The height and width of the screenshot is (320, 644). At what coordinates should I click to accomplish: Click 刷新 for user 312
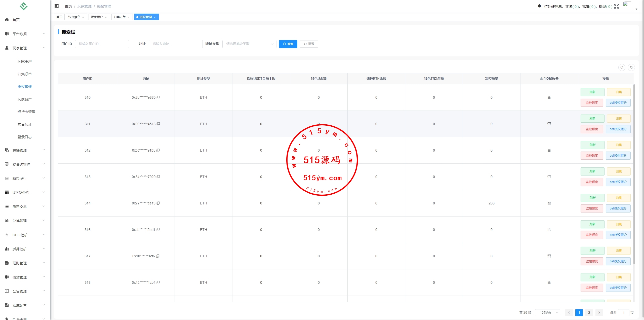pos(592,145)
